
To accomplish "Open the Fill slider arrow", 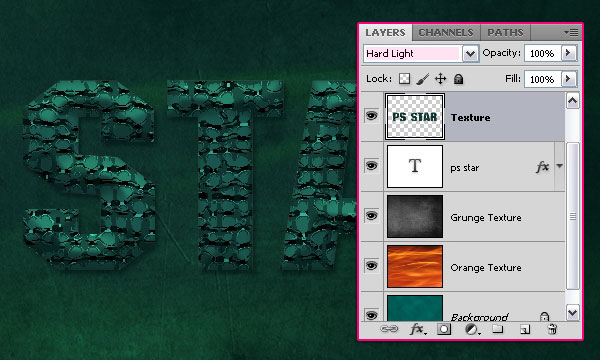I will [x=569, y=79].
